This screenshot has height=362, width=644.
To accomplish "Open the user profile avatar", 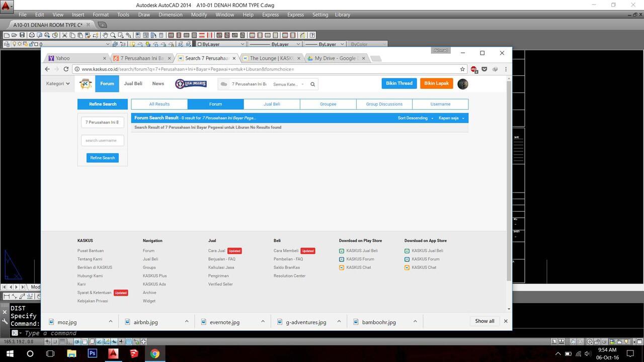I will (x=463, y=84).
